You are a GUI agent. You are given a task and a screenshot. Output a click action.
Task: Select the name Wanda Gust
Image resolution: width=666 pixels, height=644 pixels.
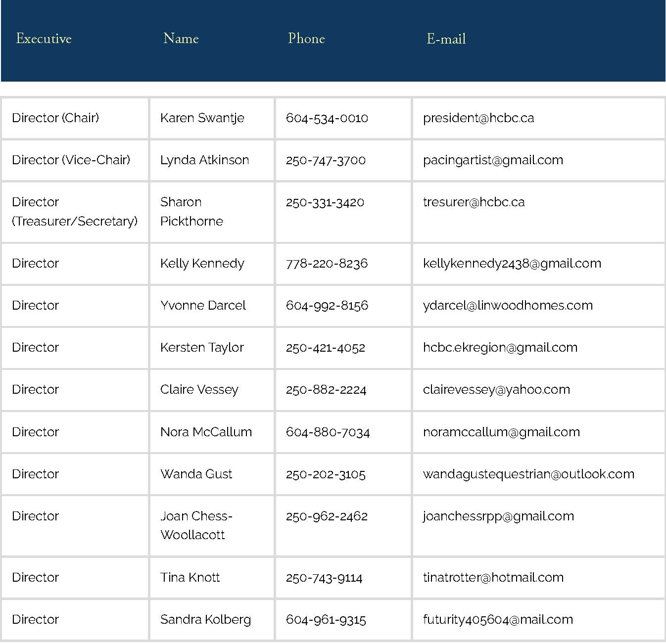196,474
